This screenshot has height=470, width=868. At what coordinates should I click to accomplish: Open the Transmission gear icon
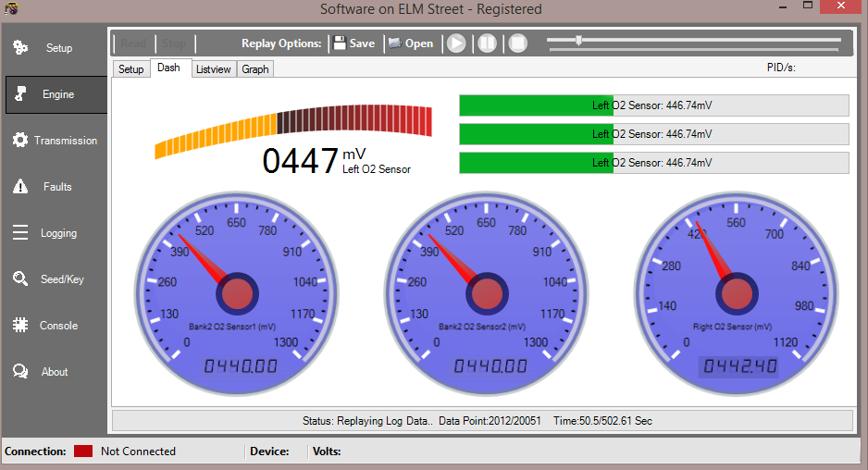point(20,140)
